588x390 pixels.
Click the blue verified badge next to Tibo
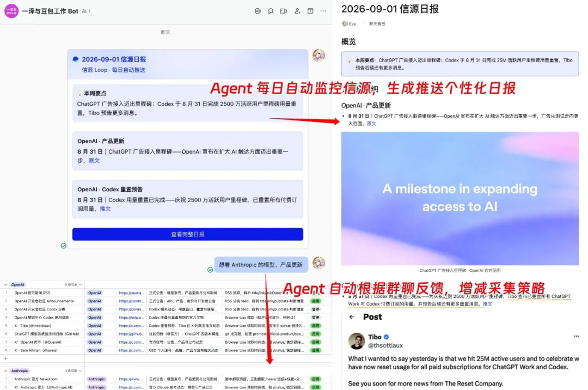pos(386,337)
